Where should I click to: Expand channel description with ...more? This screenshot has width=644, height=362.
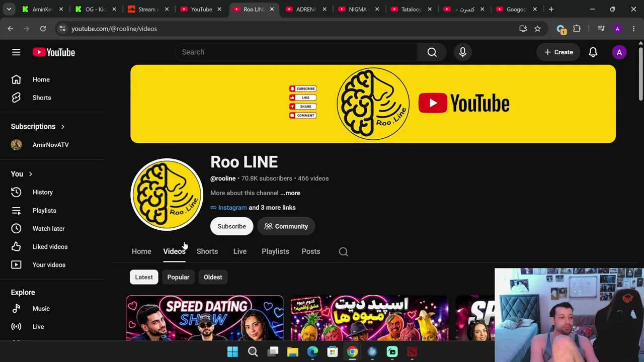click(x=290, y=193)
